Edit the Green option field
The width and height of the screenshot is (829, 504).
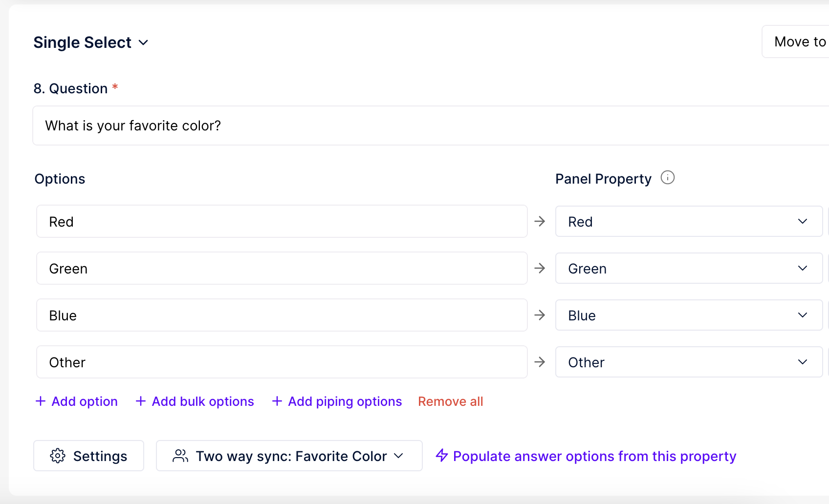tap(282, 268)
